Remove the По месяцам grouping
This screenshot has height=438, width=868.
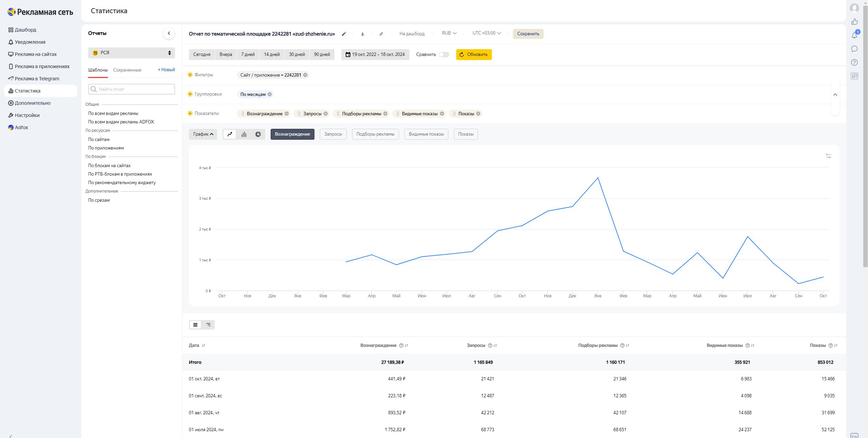coord(270,94)
